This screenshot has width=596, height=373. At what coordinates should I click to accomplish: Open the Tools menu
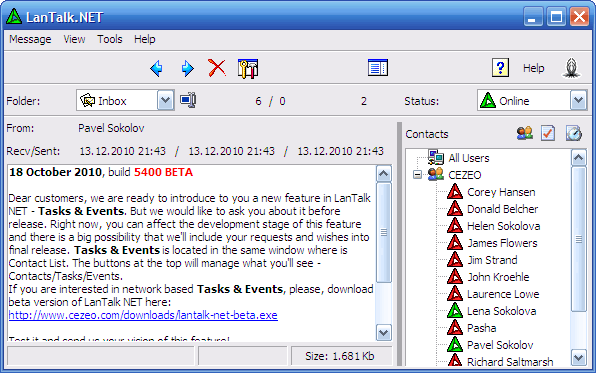[109, 39]
